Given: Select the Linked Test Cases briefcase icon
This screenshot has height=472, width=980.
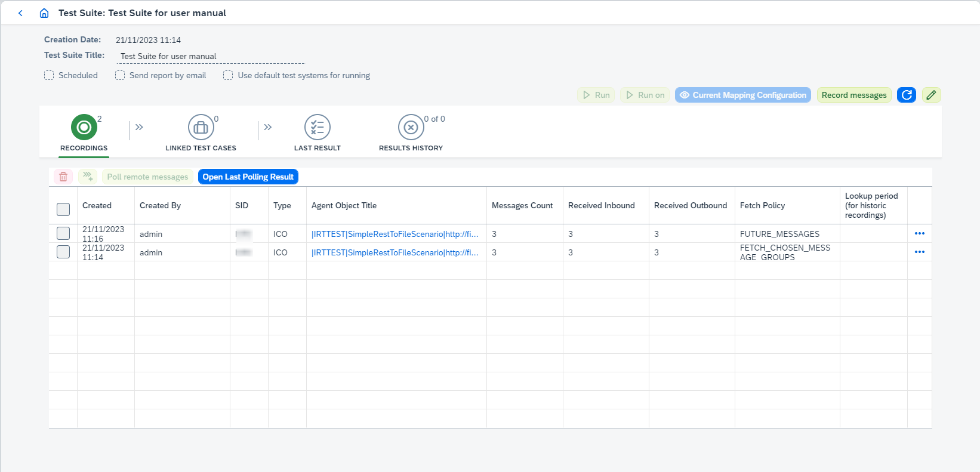Looking at the screenshot, I should (x=201, y=127).
